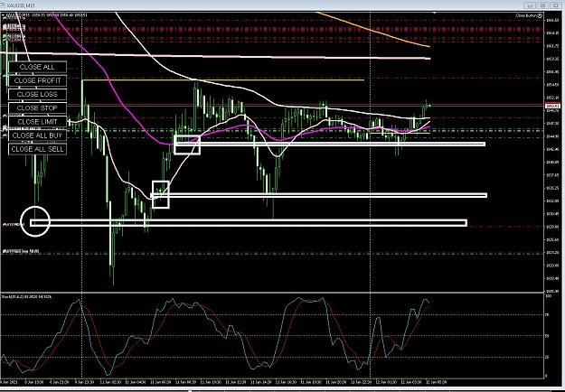Click the CLOSE LOSS button
The image size is (565, 392).
[x=37, y=94]
